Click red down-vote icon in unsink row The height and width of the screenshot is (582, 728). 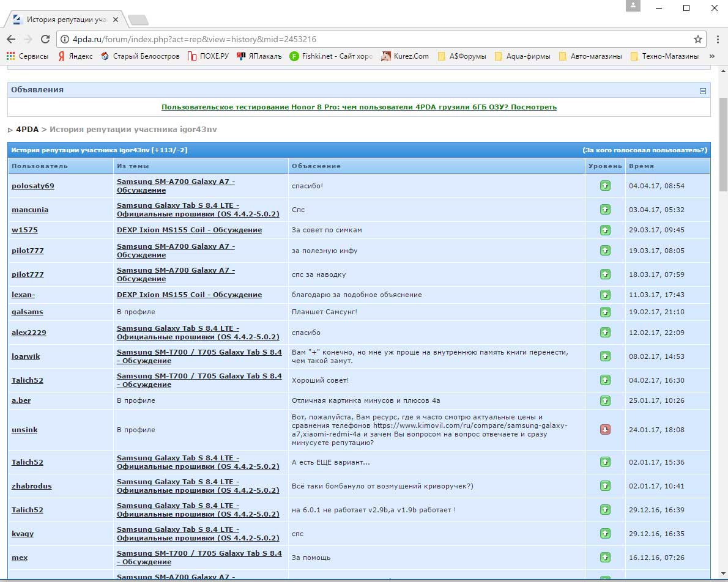point(605,430)
